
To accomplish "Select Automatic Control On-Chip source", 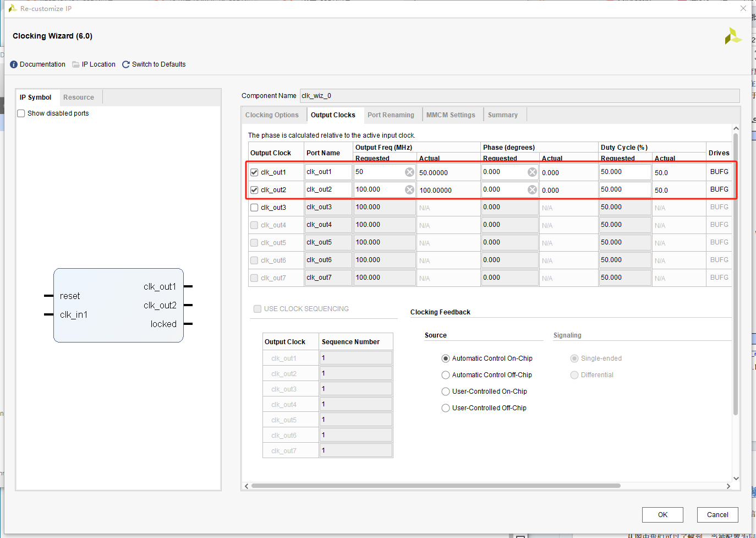I will pos(446,358).
